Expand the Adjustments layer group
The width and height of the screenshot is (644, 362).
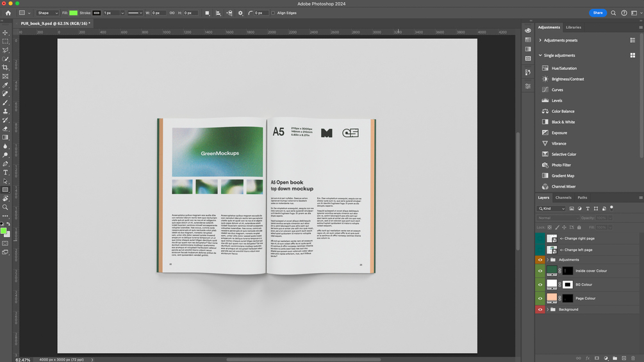547,259
